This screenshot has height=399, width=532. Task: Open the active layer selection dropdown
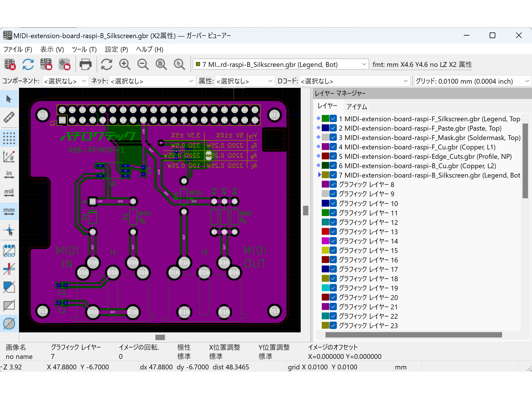click(x=281, y=65)
